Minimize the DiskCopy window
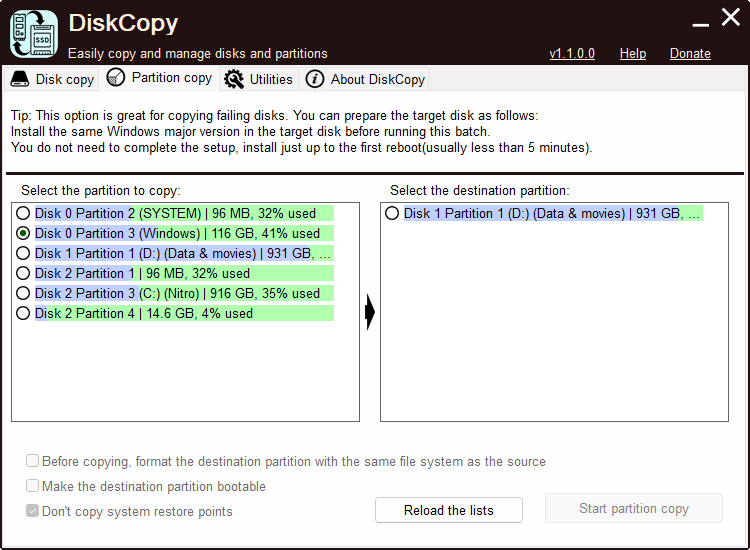The height and width of the screenshot is (550, 750). [x=701, y=25]
